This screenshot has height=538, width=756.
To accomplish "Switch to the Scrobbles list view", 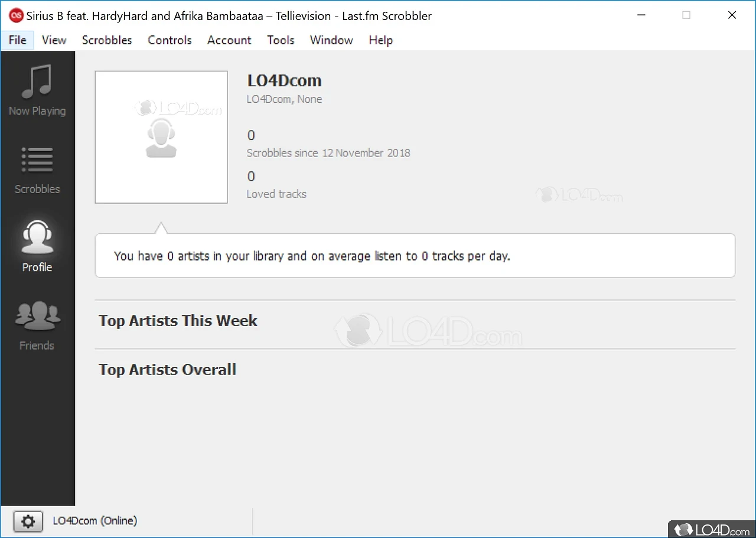I will (x=37, y=169).
